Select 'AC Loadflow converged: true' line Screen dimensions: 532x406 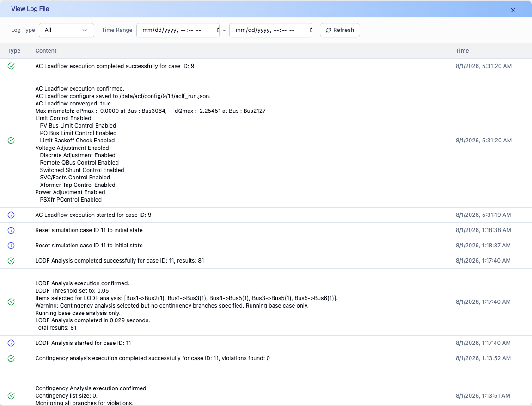(x=73, y=104)
